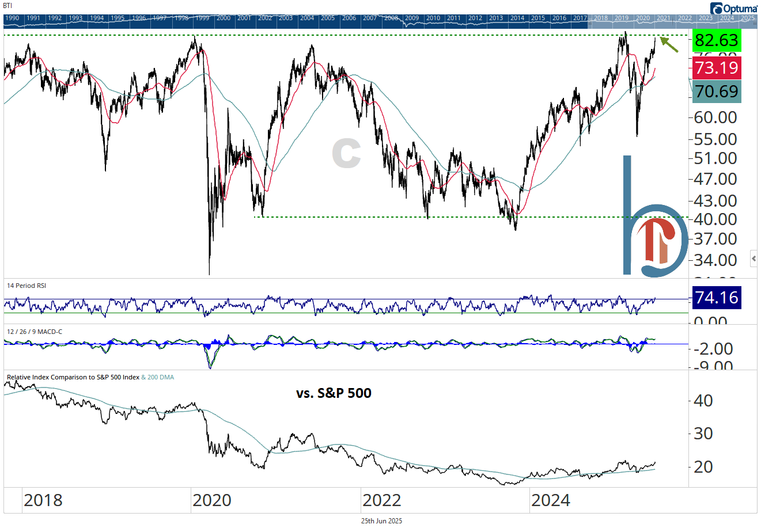Viewport: 761px width, 532px height.
Task: Click the green 82.63 price tag
Action: click(716, 40)
